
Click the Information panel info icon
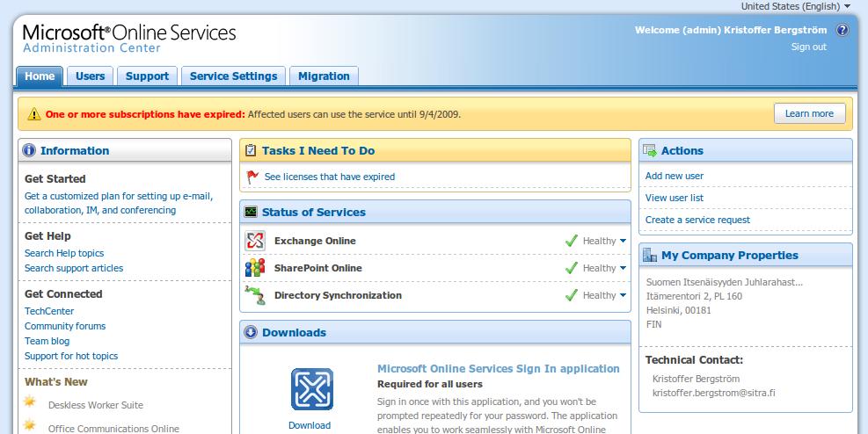(29, 150)
